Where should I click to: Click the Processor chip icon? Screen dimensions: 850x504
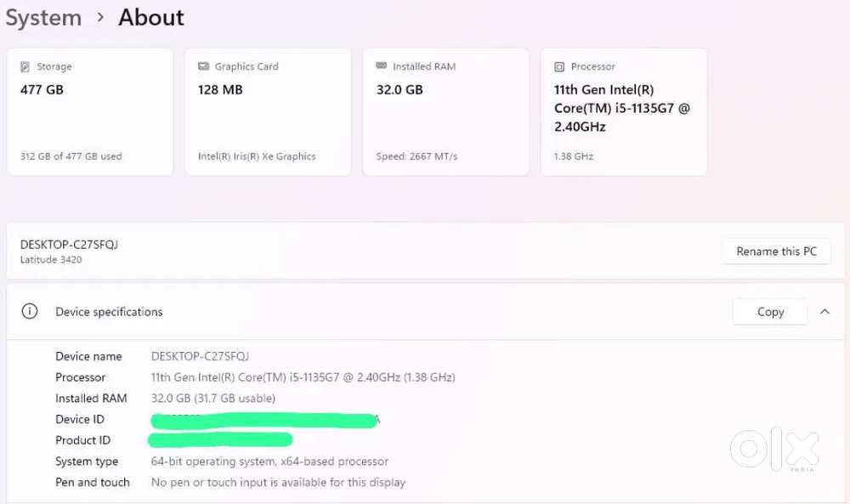click(x=559, y=66)
